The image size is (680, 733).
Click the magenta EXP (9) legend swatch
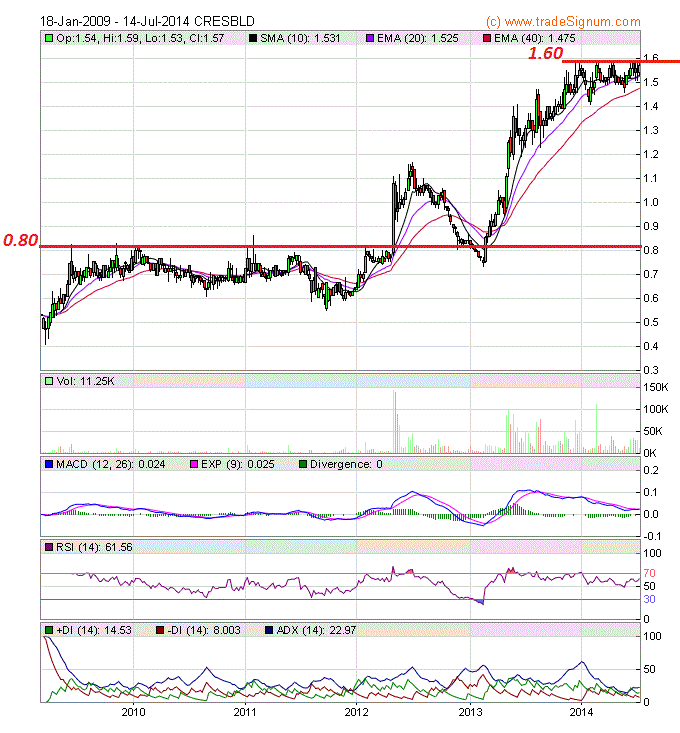pos(194,464)
